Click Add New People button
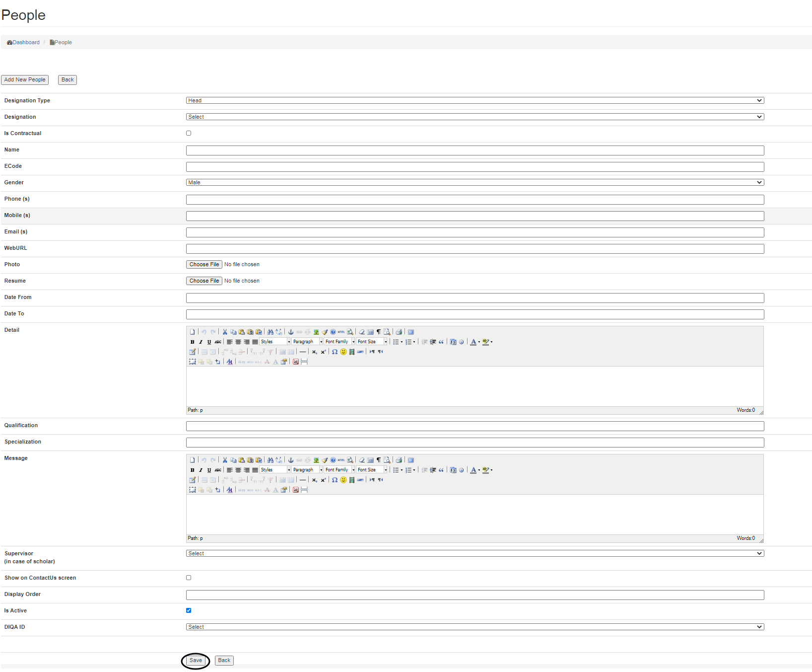This screenshot has width=812, height=672. click(25, 80)
